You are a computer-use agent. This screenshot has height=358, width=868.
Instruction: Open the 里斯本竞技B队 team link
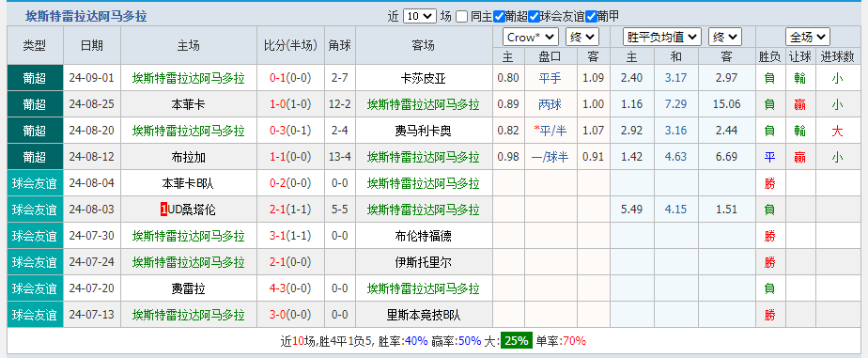point(424,315)
